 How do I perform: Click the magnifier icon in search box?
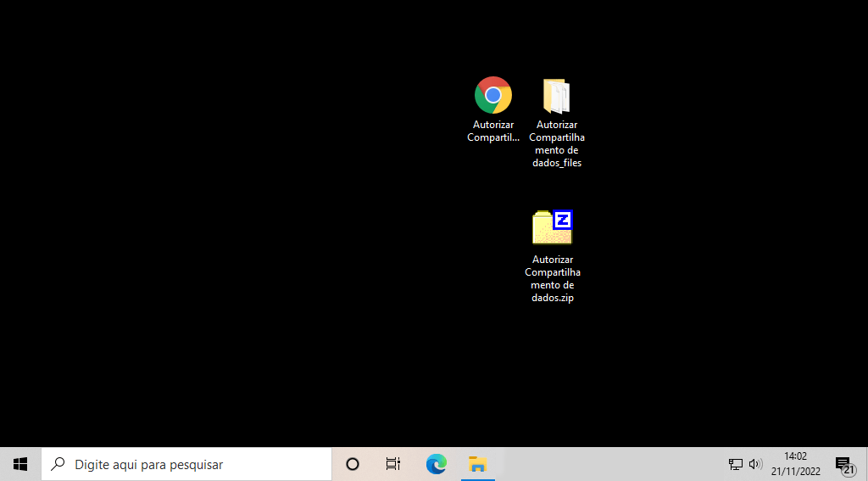tap(58, 464)
